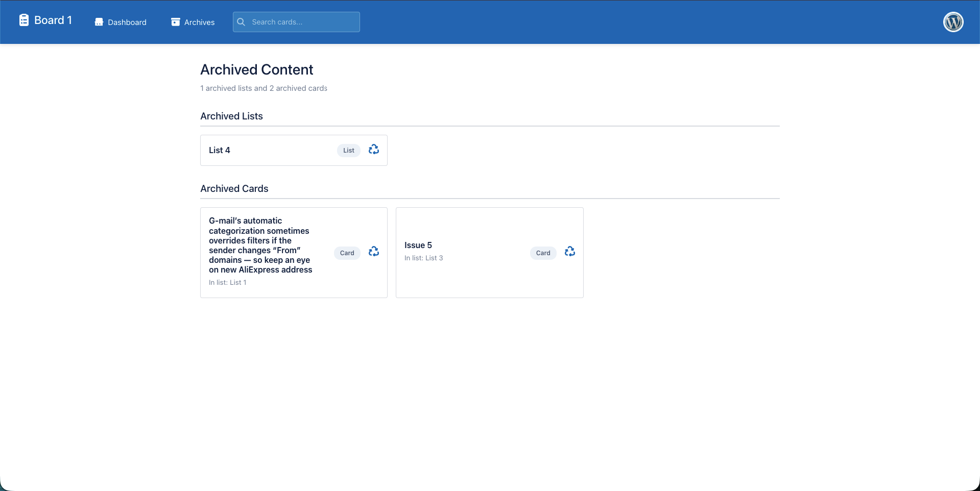This screenshot has width=980, height=491.
Task: Click the Archives box icon
Action: coord(175,21)
